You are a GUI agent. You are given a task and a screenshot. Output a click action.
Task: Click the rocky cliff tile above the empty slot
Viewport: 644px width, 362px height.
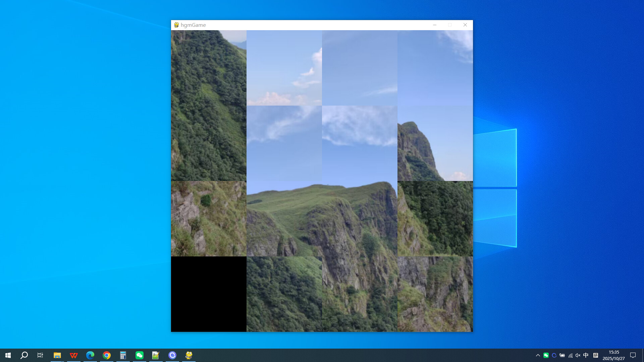pyautogui.click(x=209, y=218)
